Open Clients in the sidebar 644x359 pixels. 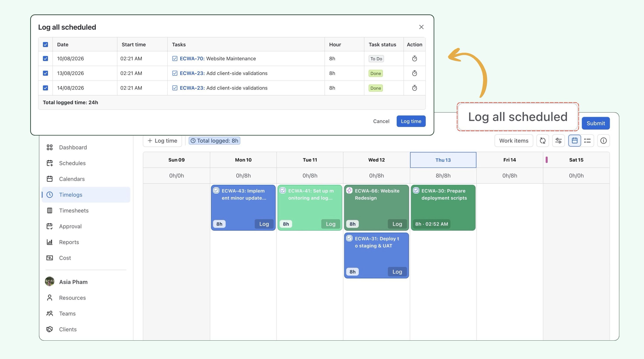click(x=86, y=329)
